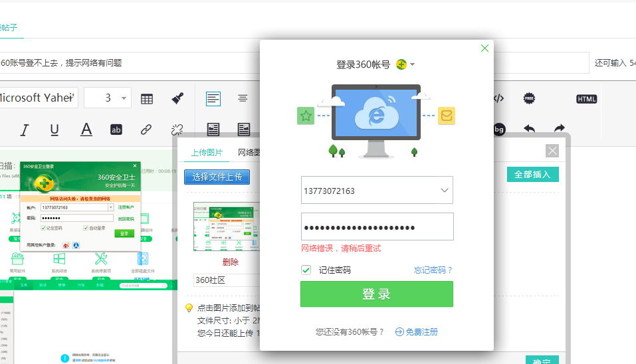Screen dimensions: 636x364
Task: Switch to the 网络图 tab
Action: (x=249, y=152)
